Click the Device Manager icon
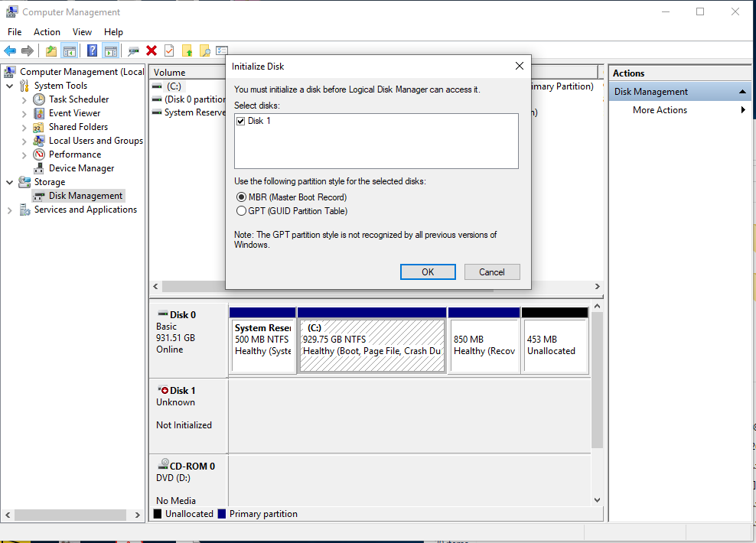 click(38, 168)
